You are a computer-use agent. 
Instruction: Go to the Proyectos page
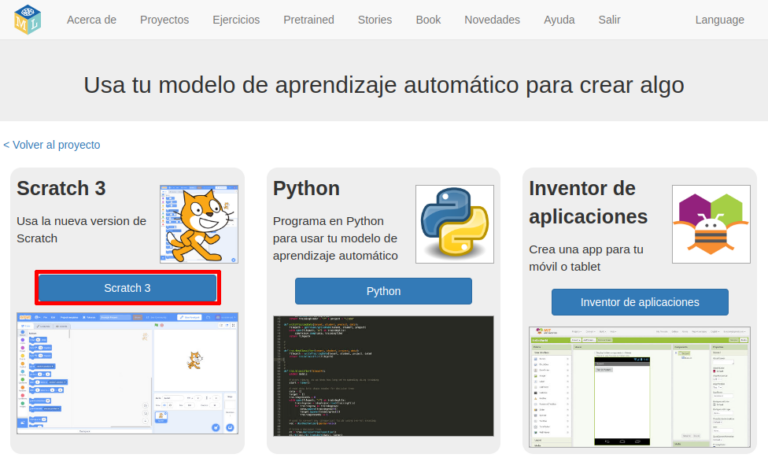(164, 20)
